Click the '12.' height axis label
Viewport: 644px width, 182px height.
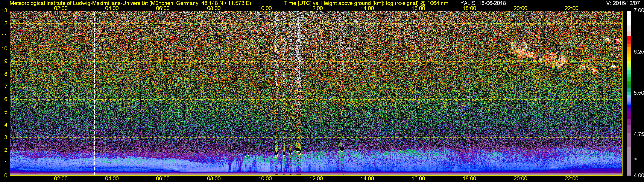[x=5, y=23]
